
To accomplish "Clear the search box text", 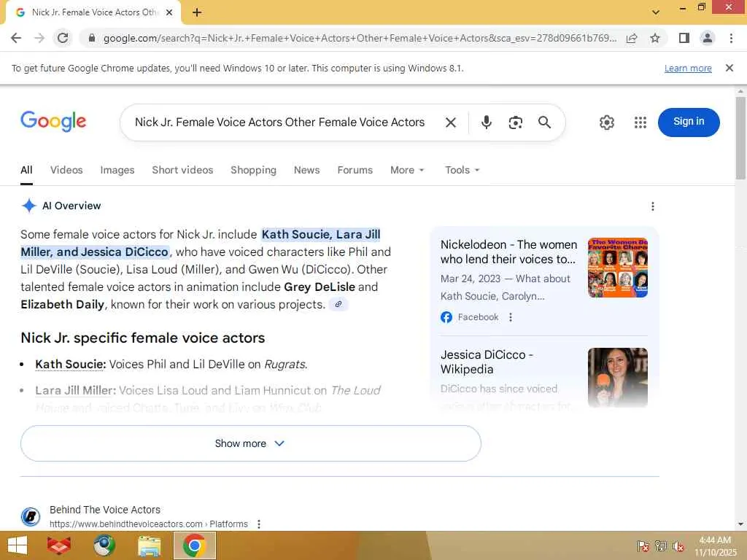I will (451, 122).
